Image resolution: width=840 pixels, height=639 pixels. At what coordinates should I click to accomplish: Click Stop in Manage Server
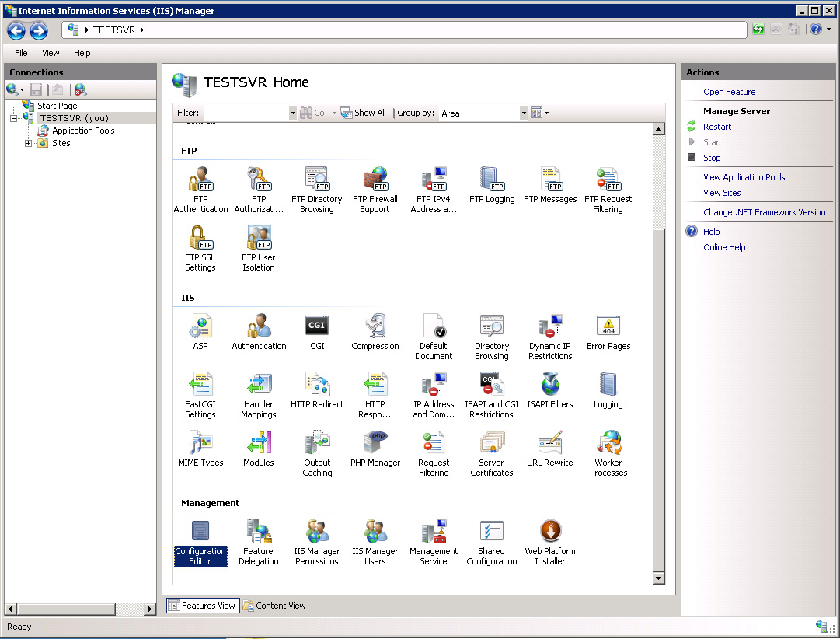click(x=712, y=158)
